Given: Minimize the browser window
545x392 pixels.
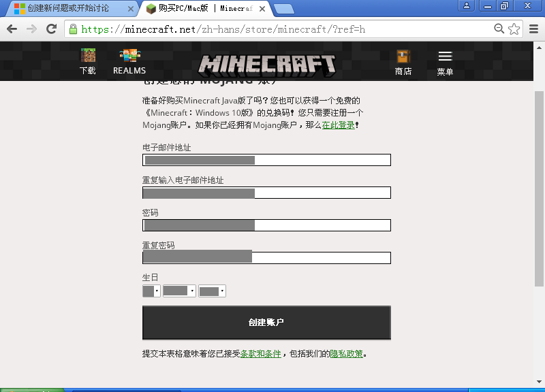Looking at the screenshot, I should pyautogui.click(x=488, y=5).
